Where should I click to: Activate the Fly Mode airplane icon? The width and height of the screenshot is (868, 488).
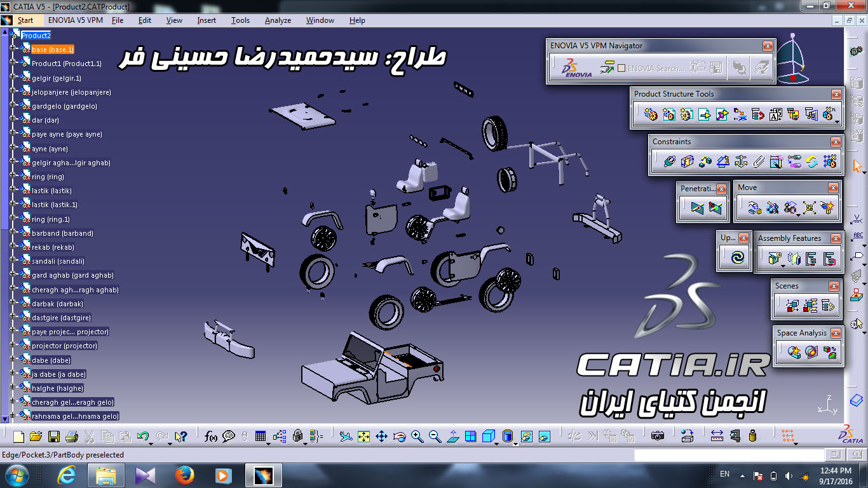(x=346, y=437)
